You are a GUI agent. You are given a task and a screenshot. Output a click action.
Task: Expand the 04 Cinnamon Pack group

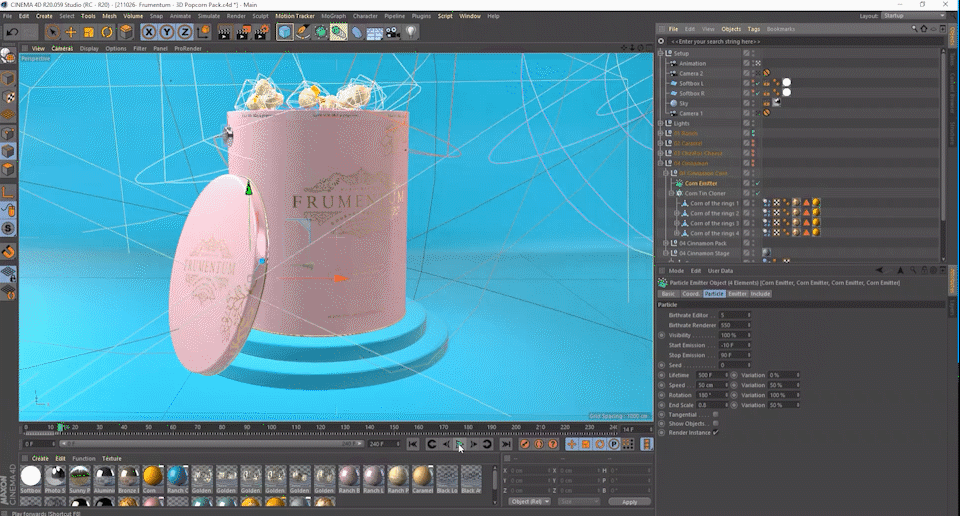666,243
